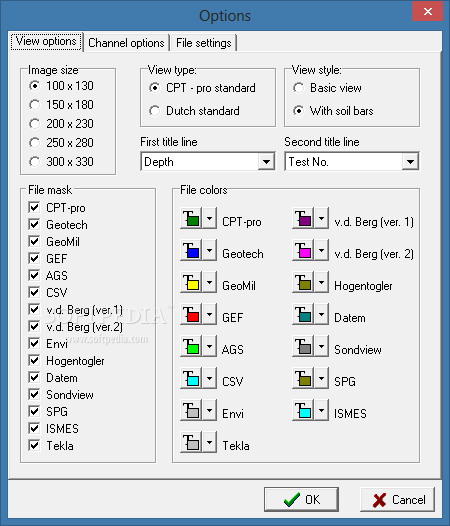
Task: Click the Hogentogler color icon
Action: (x=303, y=282)
